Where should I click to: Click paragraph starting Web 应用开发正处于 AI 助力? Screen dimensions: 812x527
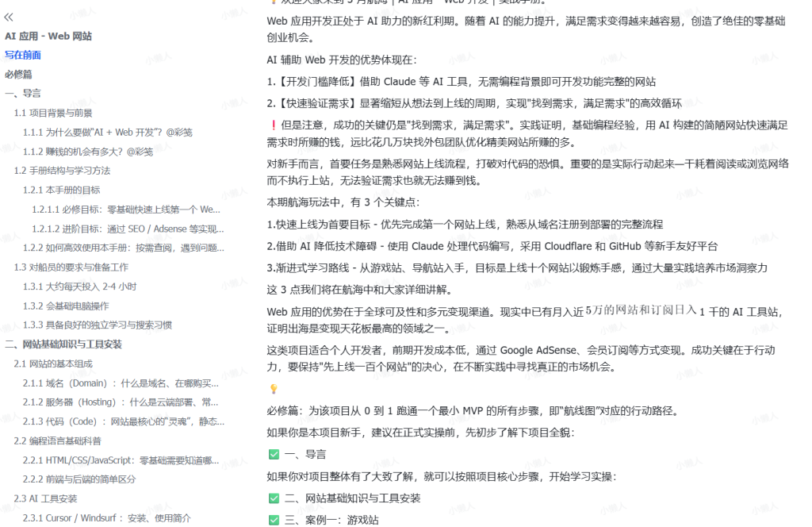click(527, 29)
